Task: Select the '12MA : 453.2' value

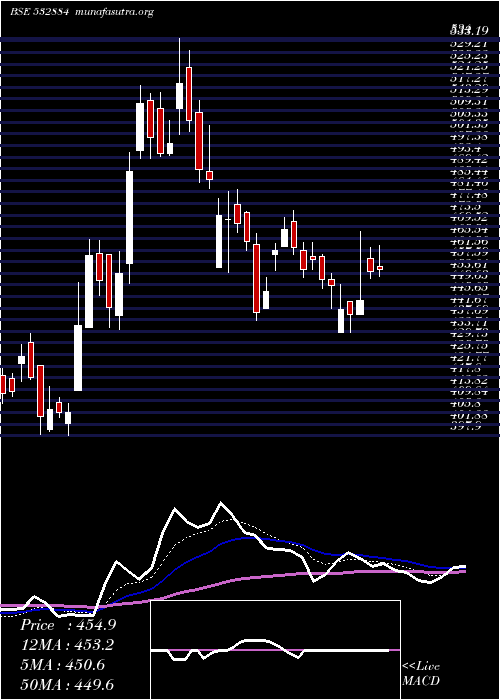Action: tap(67, 645)
